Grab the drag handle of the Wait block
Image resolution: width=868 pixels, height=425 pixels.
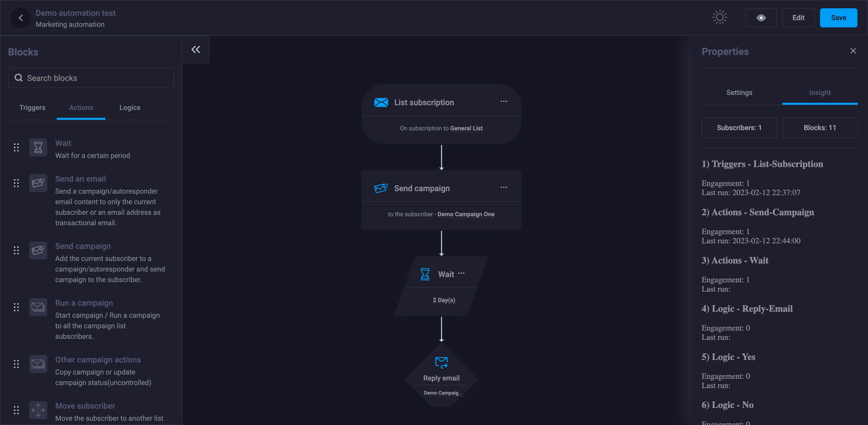[16, 147]
